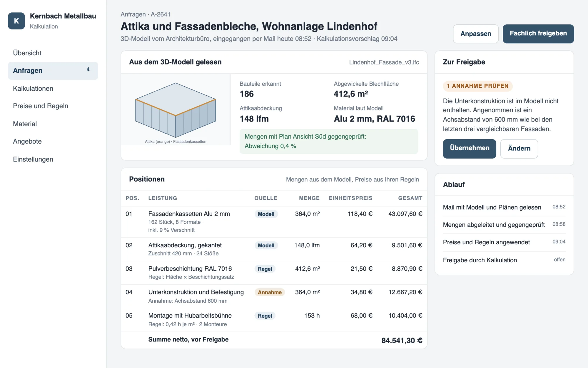Open the Material section
The width and height of the screenshot is (588, 368).
pyautogui.click(x=53, y=124)
